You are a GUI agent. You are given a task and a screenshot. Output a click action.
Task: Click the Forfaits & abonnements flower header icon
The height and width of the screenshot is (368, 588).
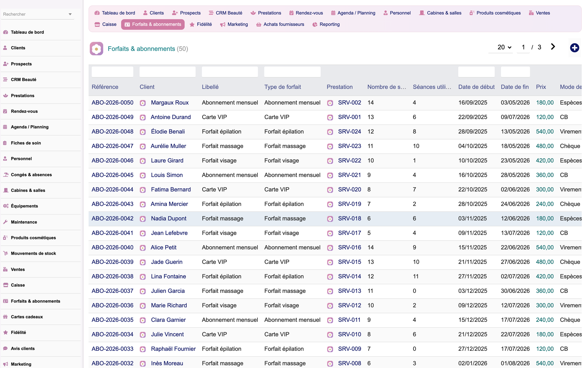[x=96, y=49]
